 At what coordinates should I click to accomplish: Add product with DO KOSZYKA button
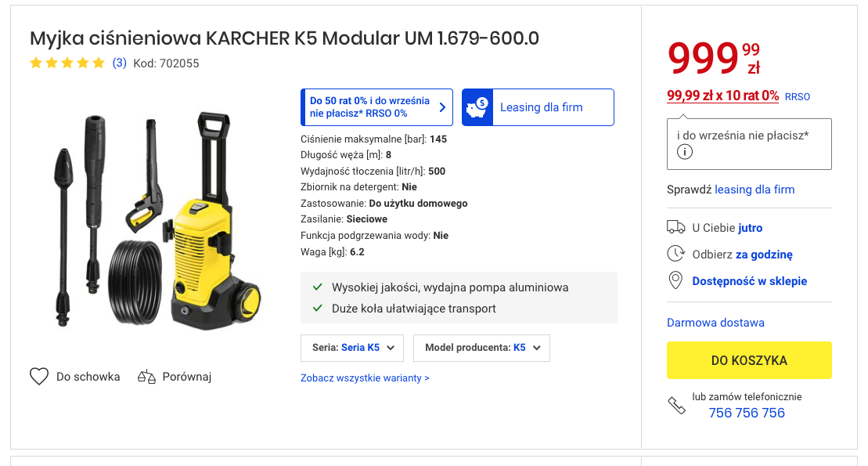point(749,360)
